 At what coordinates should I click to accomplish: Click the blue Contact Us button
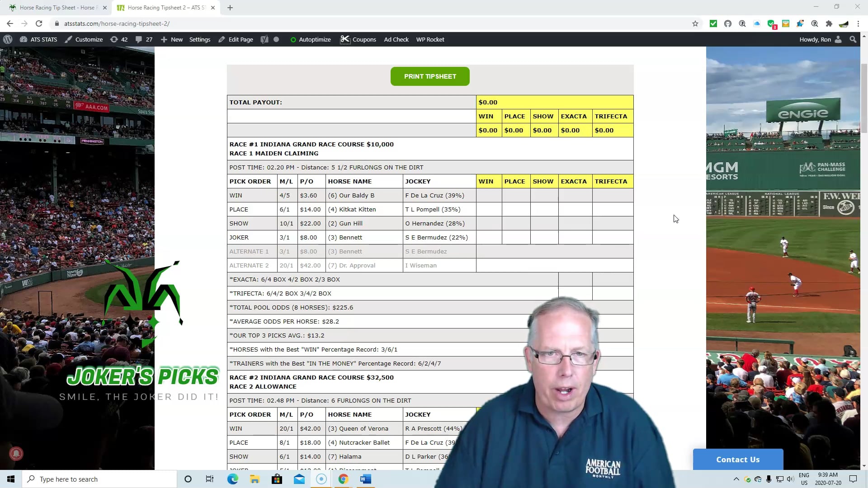coord(738,460)
